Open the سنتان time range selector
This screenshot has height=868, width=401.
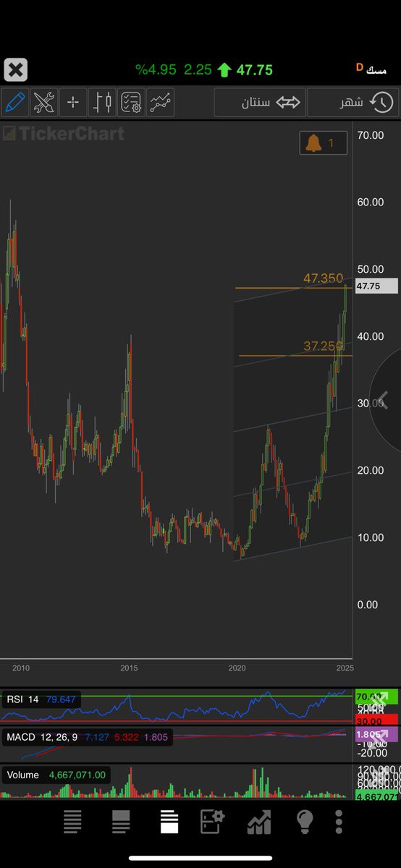pos(259,103)
